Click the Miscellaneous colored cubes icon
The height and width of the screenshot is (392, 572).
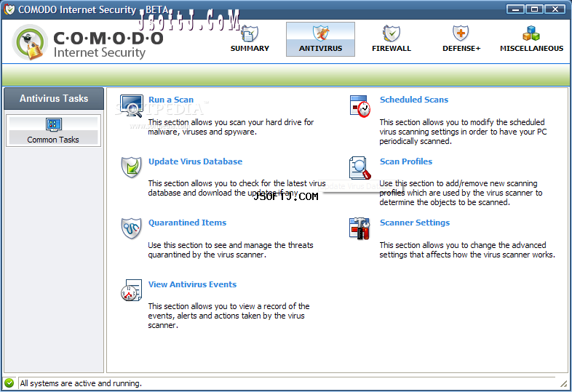[531, 33]
